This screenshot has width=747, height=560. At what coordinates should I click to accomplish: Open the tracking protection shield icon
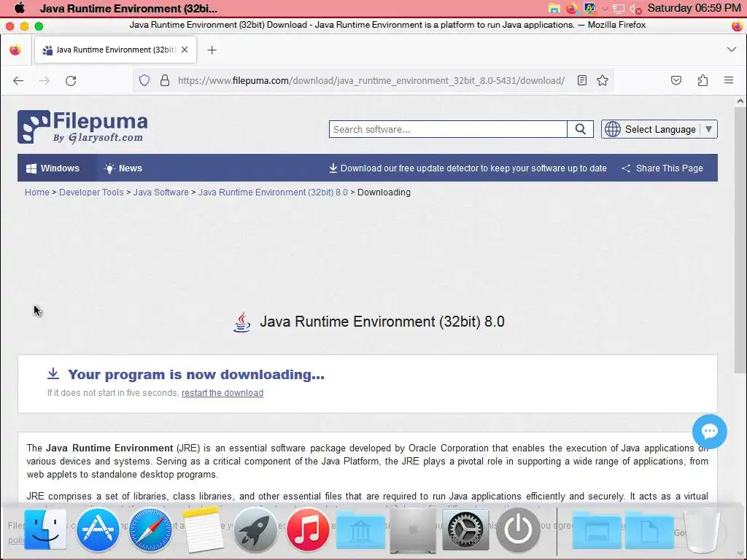(x=144, y=80)
